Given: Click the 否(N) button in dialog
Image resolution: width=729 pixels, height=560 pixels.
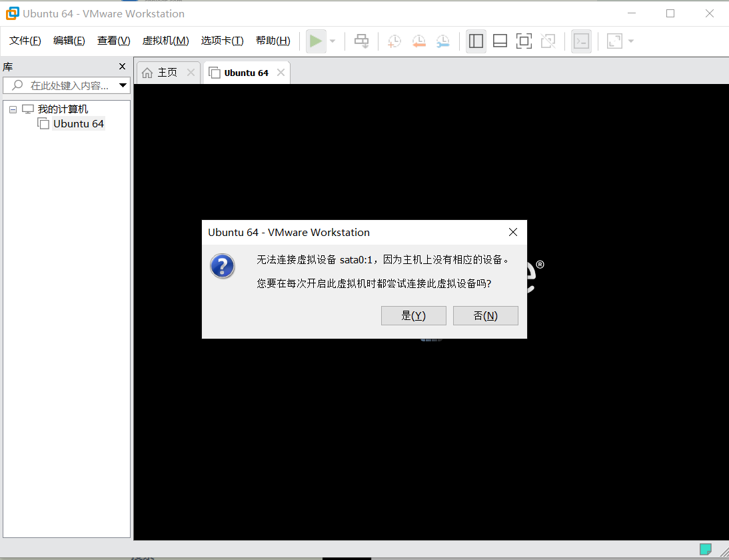Looking at the screenshot, I should click(x=485, y=315).
